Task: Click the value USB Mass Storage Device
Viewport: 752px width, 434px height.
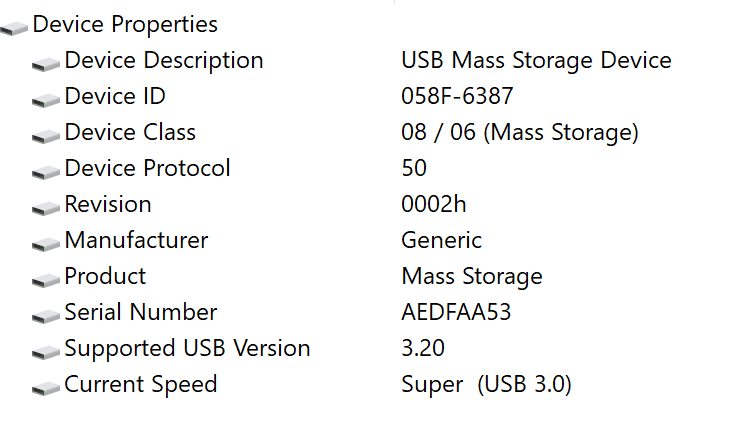Action: coord(536,60)
